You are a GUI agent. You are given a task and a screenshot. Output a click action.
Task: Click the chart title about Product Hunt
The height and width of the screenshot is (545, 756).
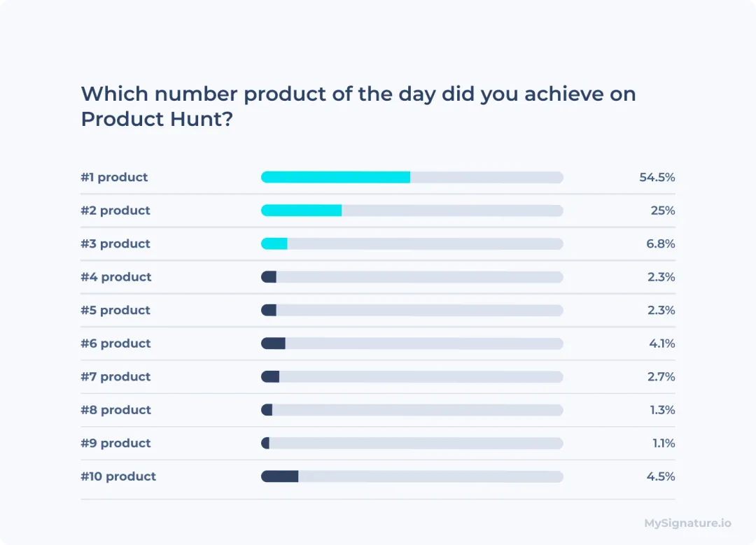pyautogui.click(x=358, y=106)
